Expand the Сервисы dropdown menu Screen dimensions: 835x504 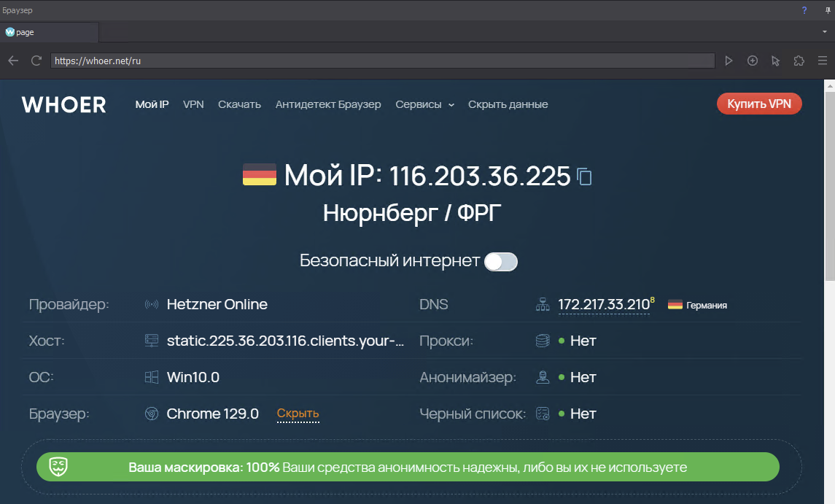(x=424, y=104)
